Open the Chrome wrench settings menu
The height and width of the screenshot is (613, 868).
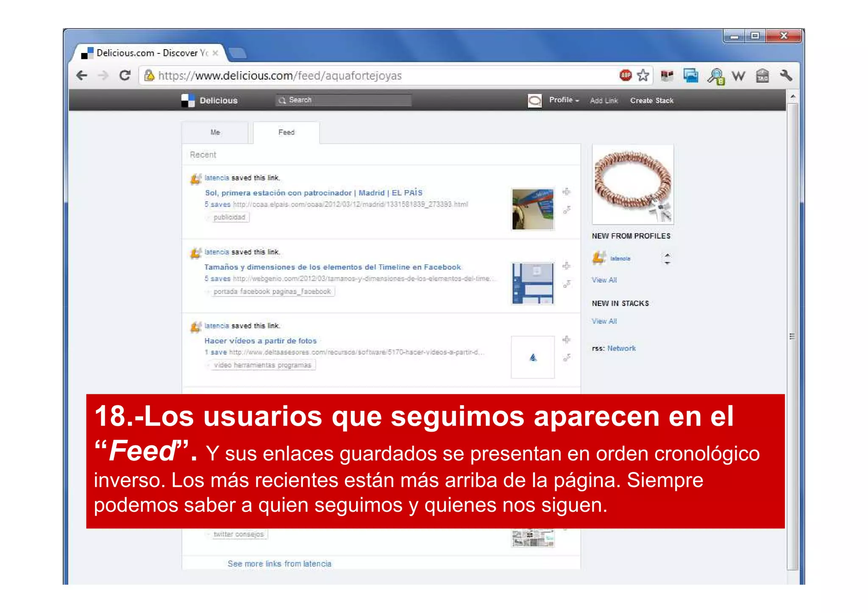click(786, 75)
